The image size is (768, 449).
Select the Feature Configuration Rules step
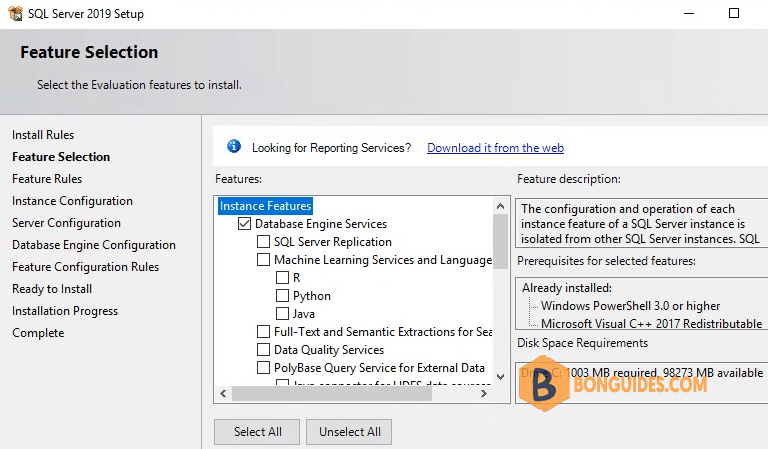(x=86, y=267)
